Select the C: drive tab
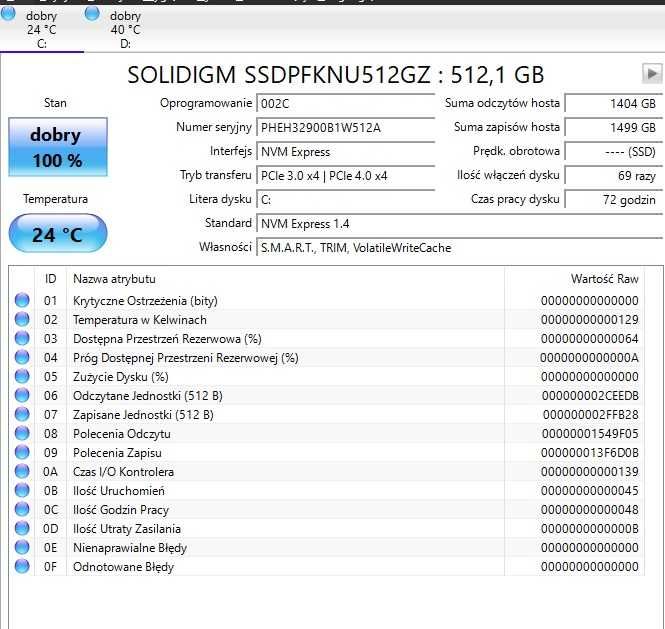This screenshot has height=629, width=665. coord(41,30)
